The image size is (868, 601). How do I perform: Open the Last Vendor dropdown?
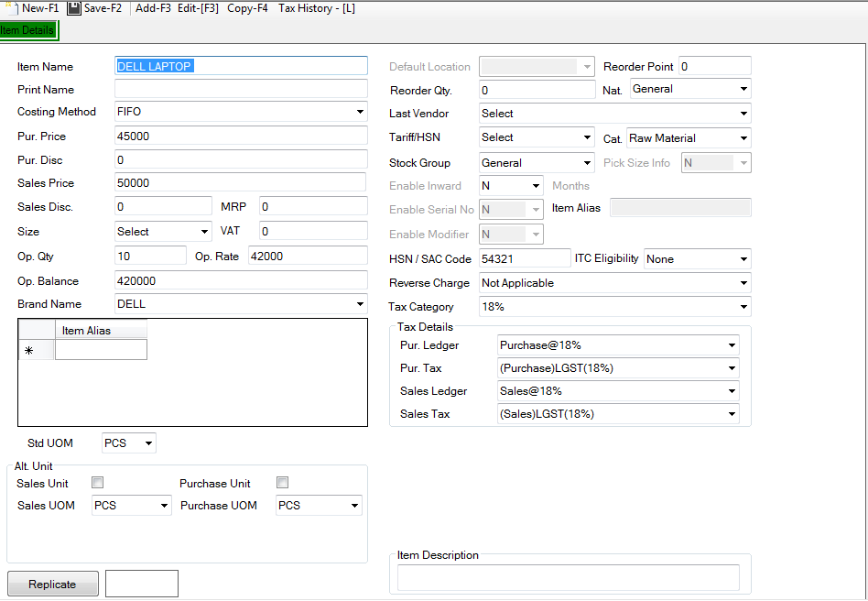coord(615,114)
